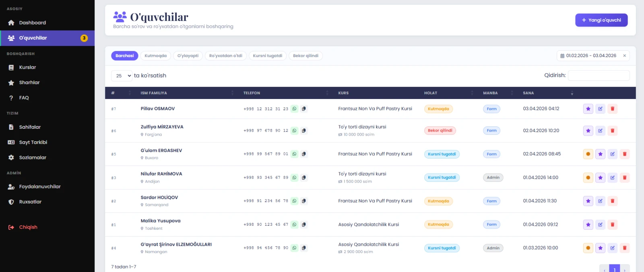
Task: Open WhatsApp for Nilufar RAHİMOVA
Action: click(x=294, y=177)
